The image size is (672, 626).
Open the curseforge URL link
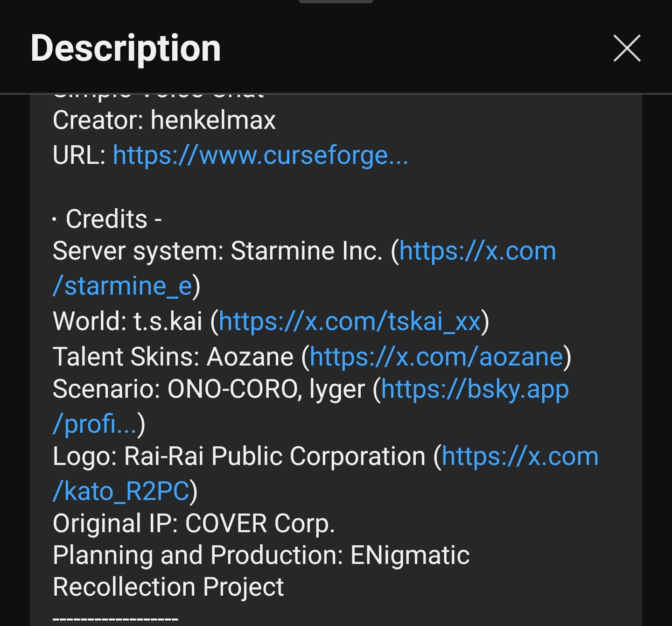coord(260,155)
